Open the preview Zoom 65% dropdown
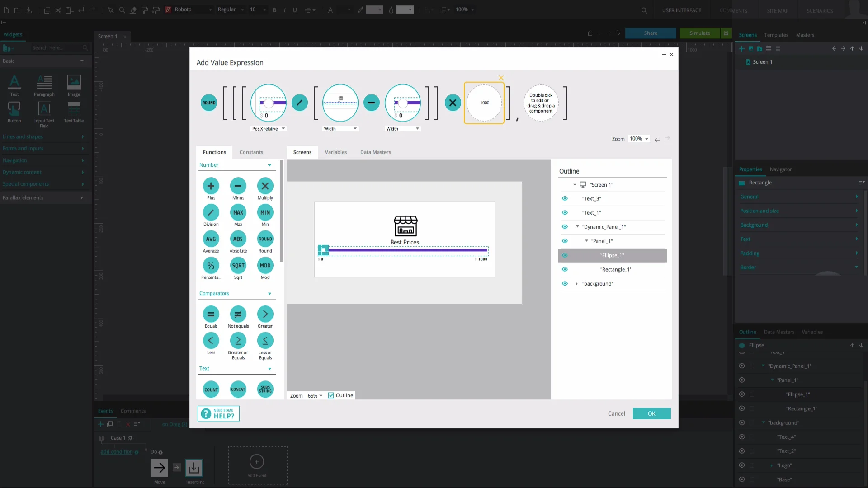This screenshot has width=868, height=488. [x=315, y=395]
